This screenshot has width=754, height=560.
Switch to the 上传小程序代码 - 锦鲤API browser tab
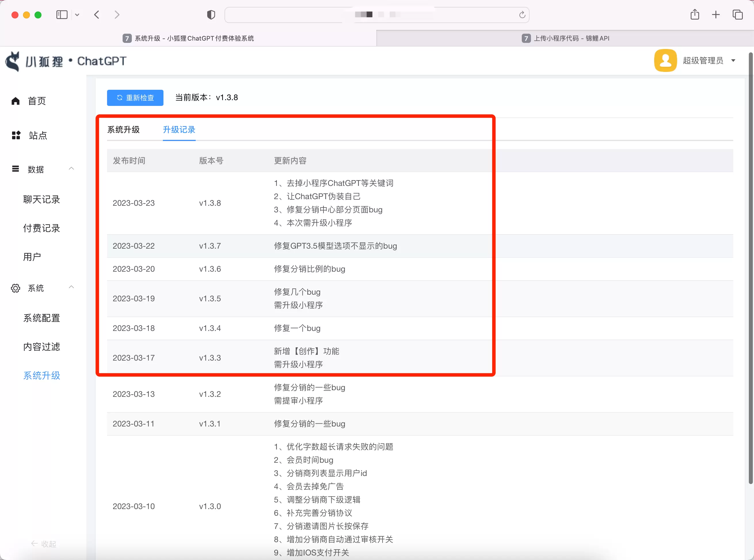click(x=565, y=38)
